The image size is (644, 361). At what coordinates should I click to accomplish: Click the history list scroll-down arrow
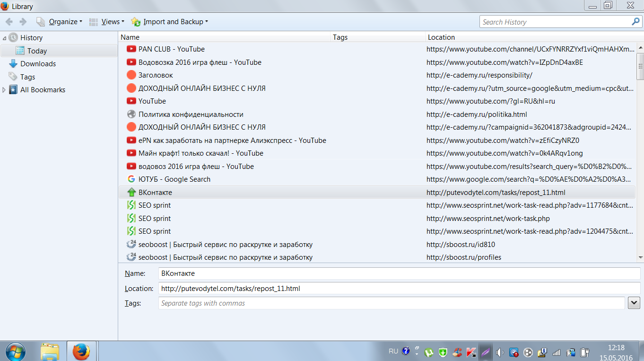click(640, 257)
